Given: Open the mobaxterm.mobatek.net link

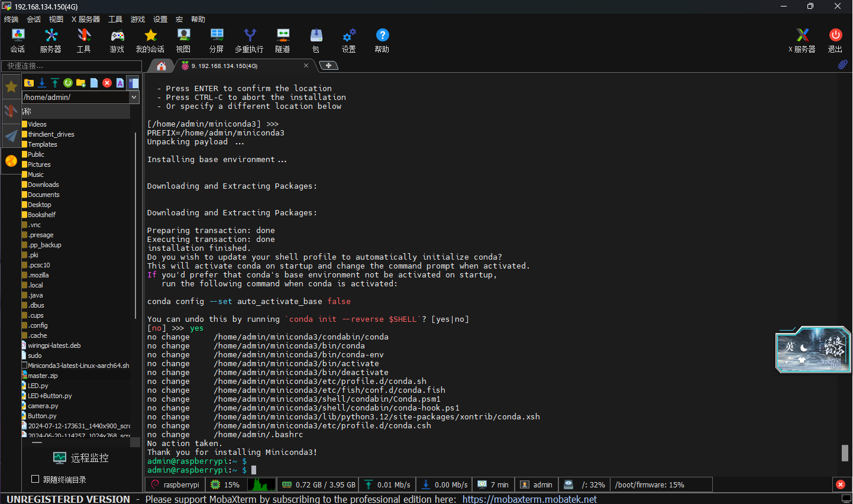Looking at the screenshot, I should coord(529,499).
